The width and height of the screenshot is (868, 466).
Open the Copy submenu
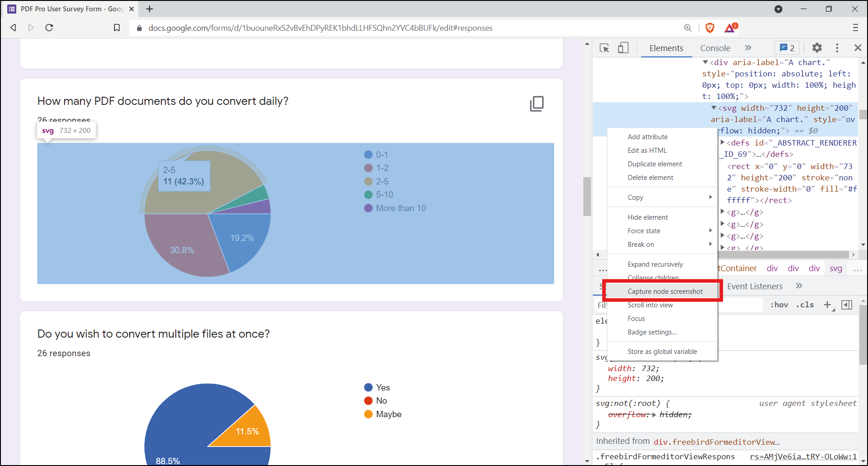662,198
